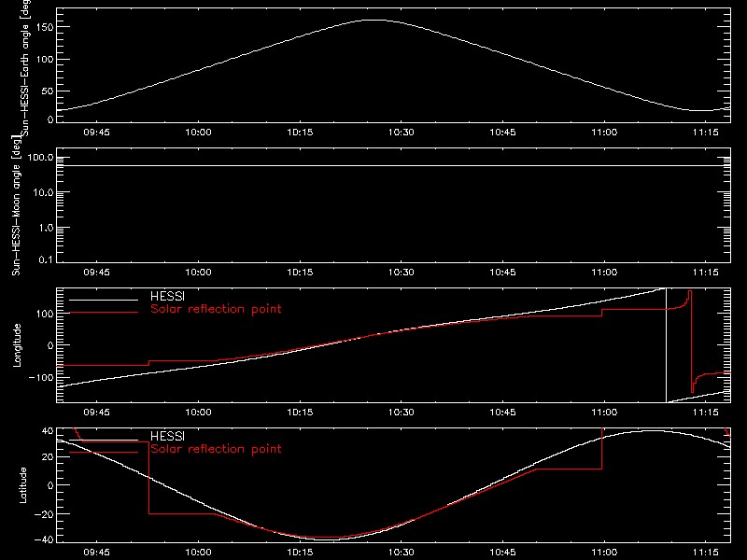The height and width of the screenshot is (560, 747).
Task: Click '11:15' under the Earth angle plot
Action: tap(706, 133)
